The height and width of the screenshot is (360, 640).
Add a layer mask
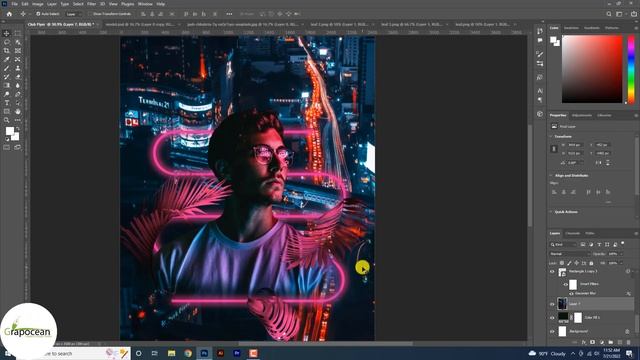[x=593, y=342]
